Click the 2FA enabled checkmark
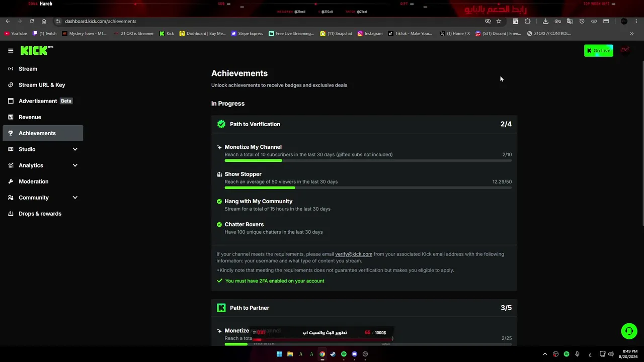Screen dimensions: 644x362 219,281
